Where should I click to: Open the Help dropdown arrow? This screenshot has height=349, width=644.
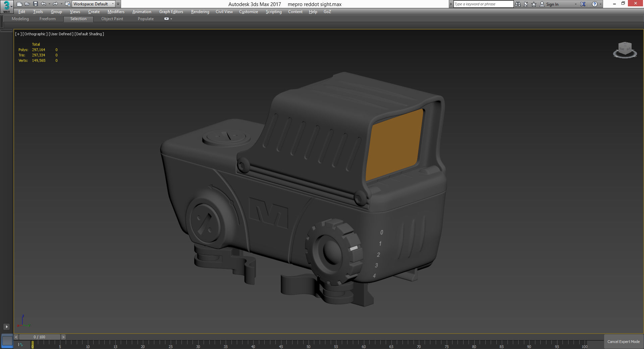pyautogui.click(x=600, y=4)
